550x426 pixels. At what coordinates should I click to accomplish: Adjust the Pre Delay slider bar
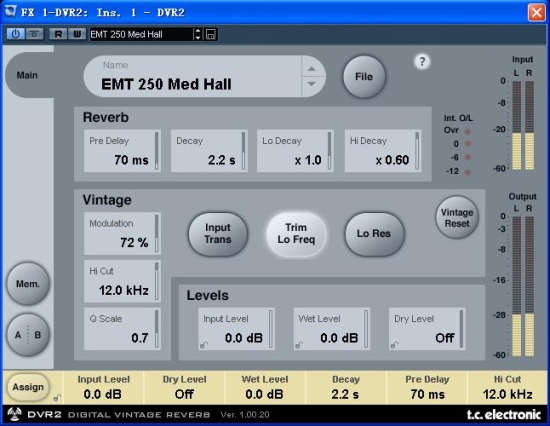(x=156, y=151)
